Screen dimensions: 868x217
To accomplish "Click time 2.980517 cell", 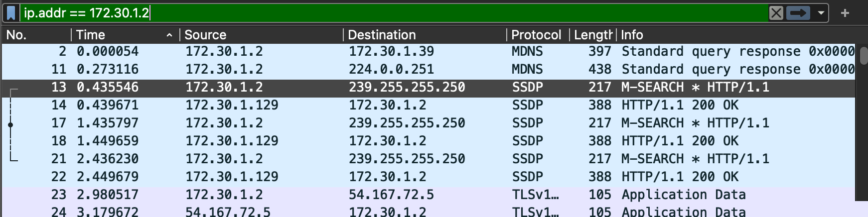I will click(108, 195).
